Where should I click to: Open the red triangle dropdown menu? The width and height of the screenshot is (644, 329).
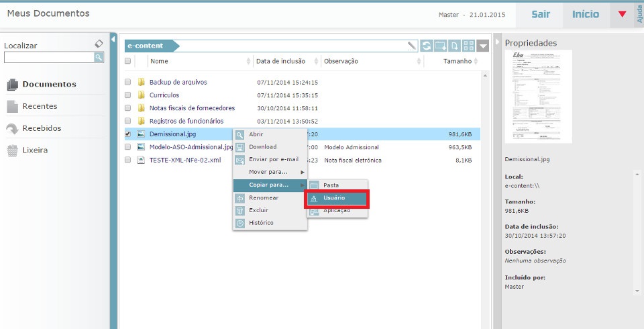[622, 14]
